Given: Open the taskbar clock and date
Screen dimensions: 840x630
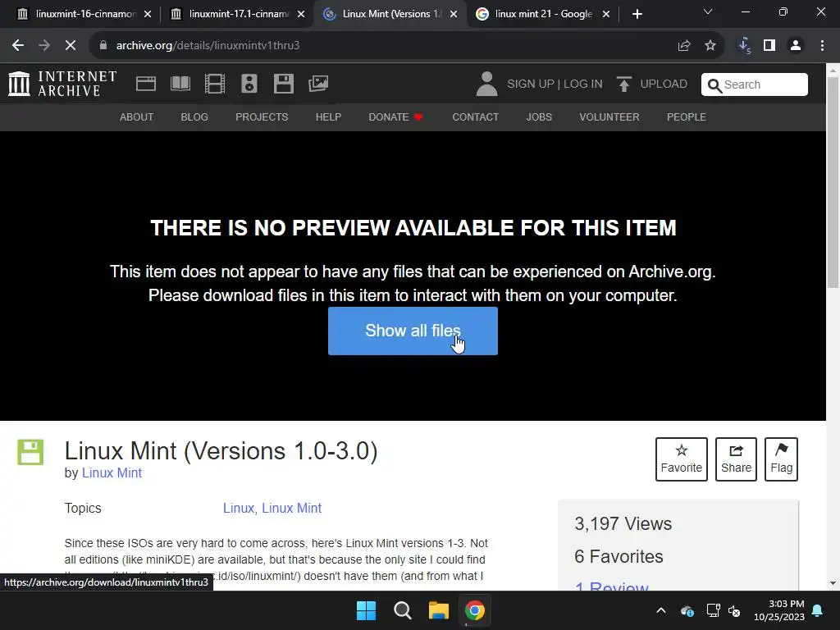Looking at the screenshot, I should (x=779, y=610).
